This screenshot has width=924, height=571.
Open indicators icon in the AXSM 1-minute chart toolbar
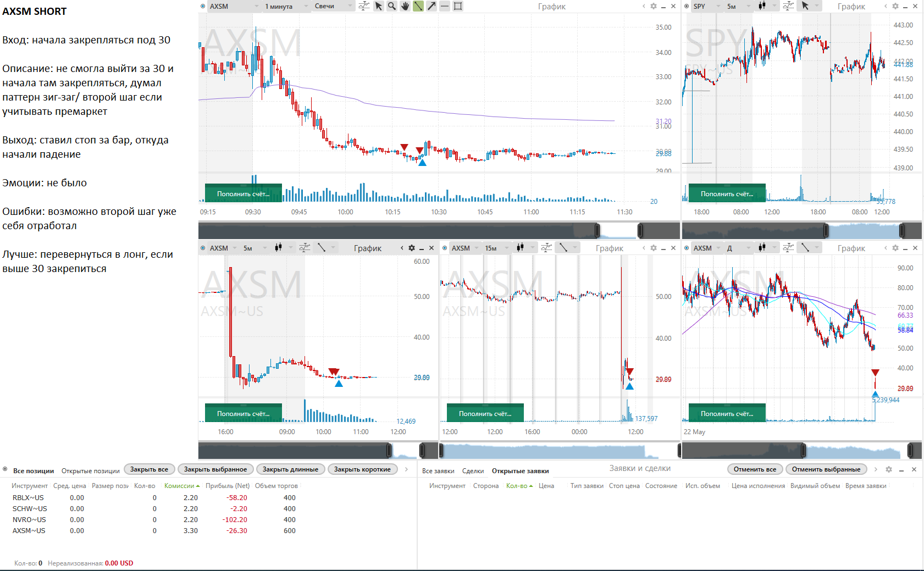[364, 6]
